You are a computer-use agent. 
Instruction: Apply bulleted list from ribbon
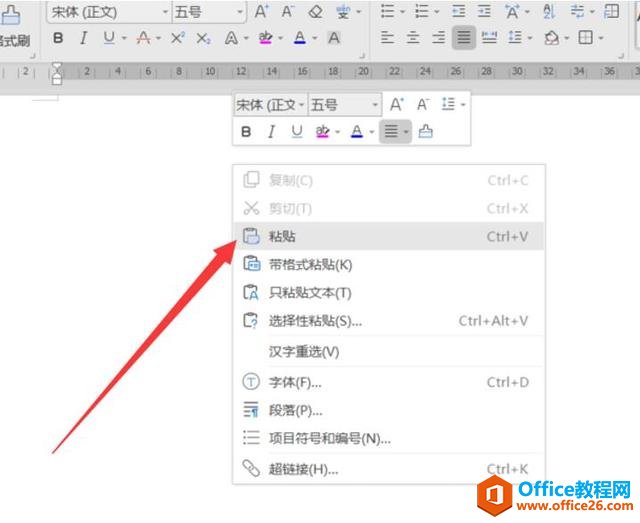(x=387, y=11)
